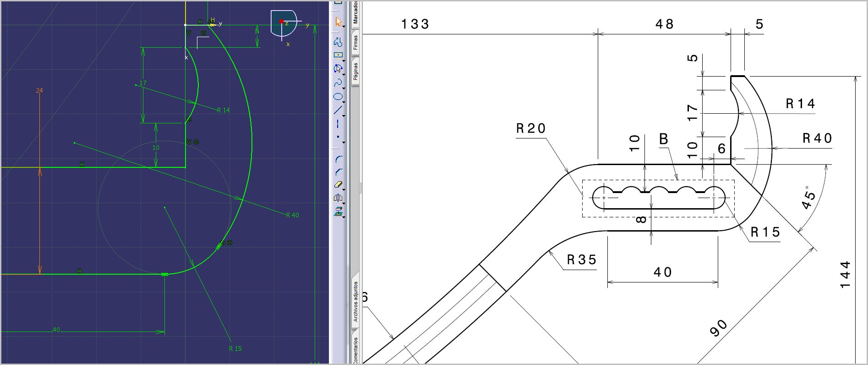Activate the Chamfer tool
This screenshot has height=365, width=868.
point(338,172)
